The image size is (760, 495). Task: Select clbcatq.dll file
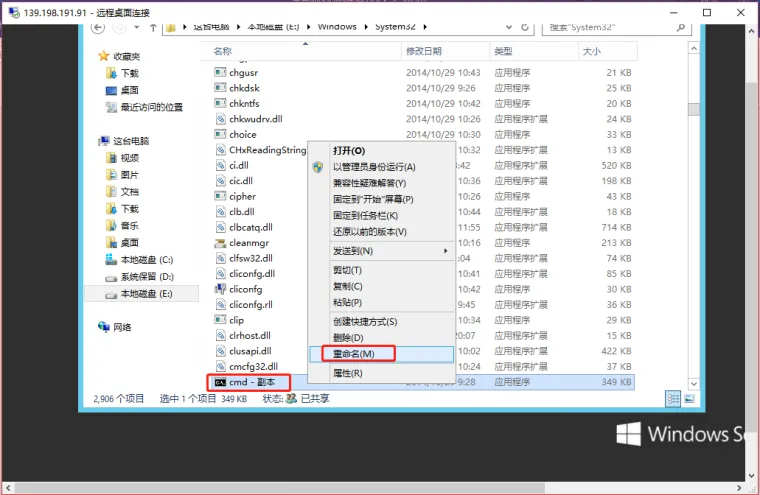tap(243, 227)
